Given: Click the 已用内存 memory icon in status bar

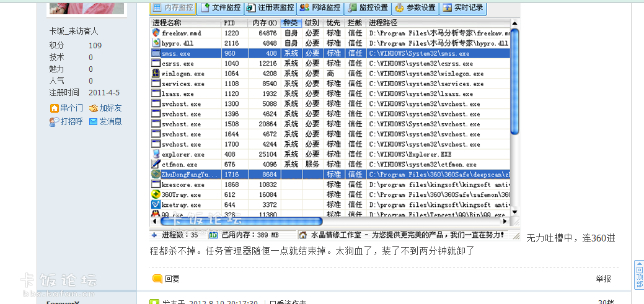Looking at the screenshot, I should 213,235.
